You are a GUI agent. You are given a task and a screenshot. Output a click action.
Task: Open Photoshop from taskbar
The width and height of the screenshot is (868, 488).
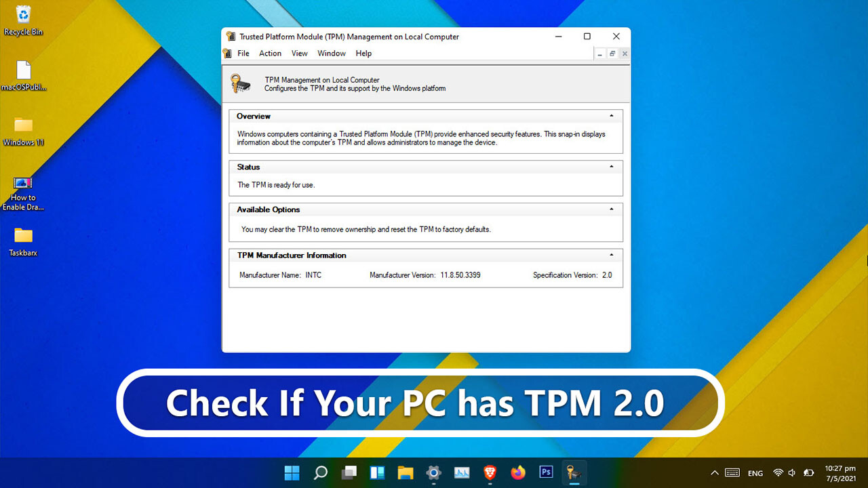[x=547, y=472]
